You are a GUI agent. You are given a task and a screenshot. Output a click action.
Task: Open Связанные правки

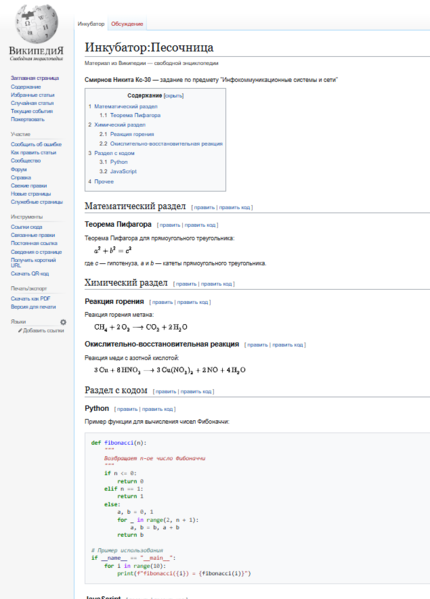(33, 235)
